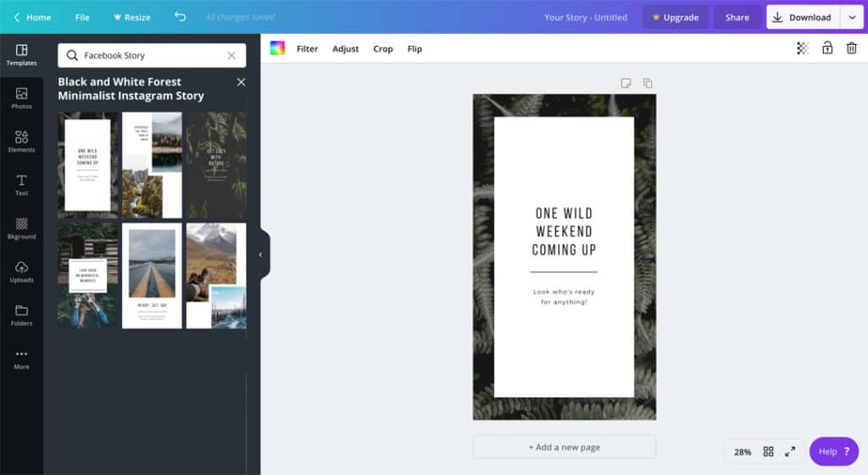The image size is (868, 475).
Task: Click the transparency checkerboard icon
Action: 803,48
